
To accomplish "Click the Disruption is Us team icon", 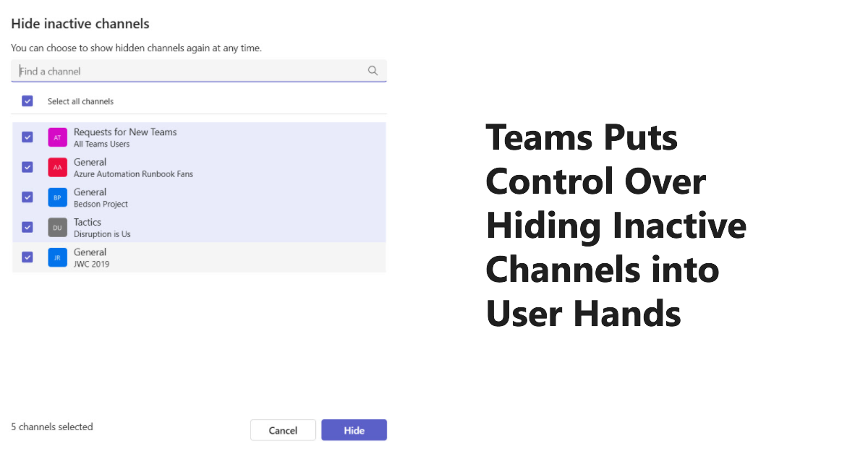I will pyautogui.click(x=57, y=227).
